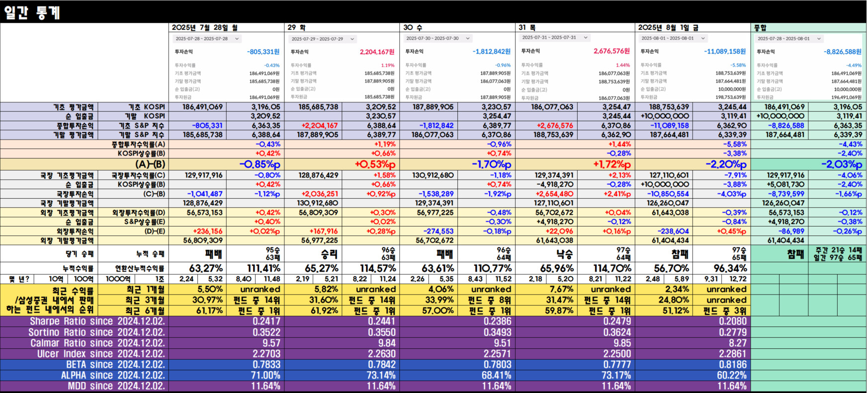Click the '-11,089,158원' investment loss figure
The image size is (868, 393).
click(x=725, y=52)
